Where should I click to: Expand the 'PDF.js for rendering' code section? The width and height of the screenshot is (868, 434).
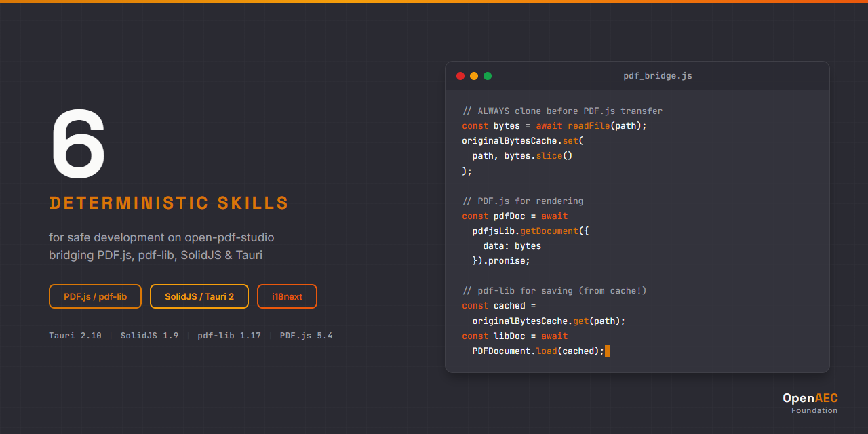point(522,201)
